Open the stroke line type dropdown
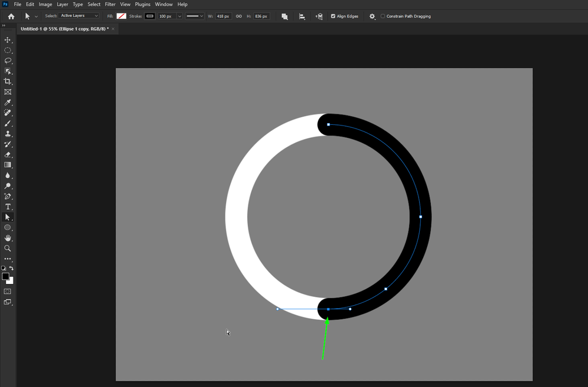 [195, 16]
